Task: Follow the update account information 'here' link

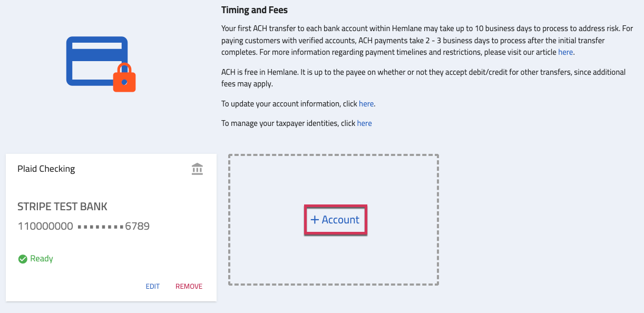Action: coord(366,104)
